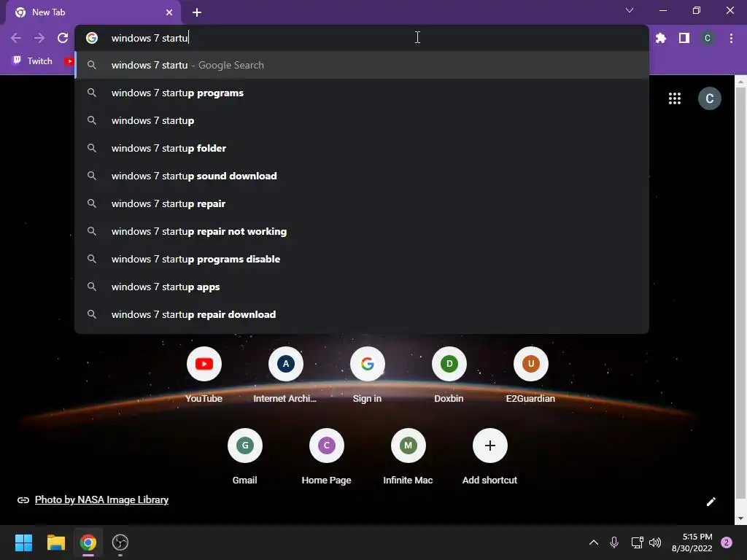Pick 'windows 7 startup repair download'

coord(362,314)
